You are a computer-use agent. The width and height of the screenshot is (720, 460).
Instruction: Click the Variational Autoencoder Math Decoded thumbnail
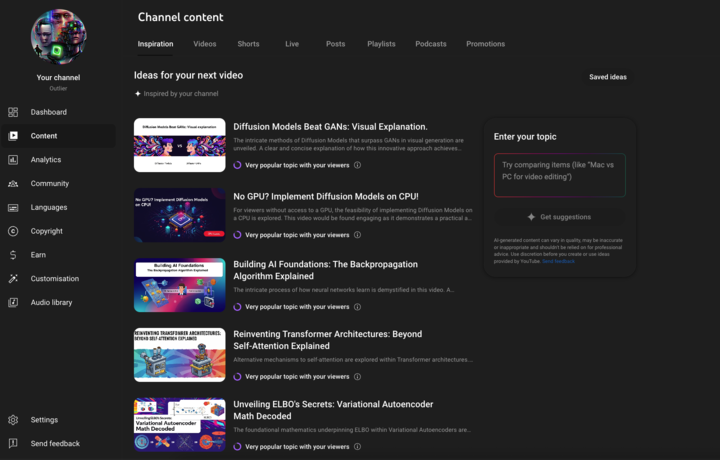[x=180, y=425]
